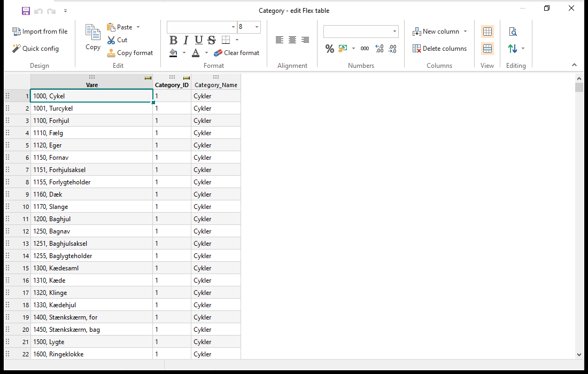Click the Redo arrow in title bar
This screenshot has width=588, height=374.
point(51,11)
